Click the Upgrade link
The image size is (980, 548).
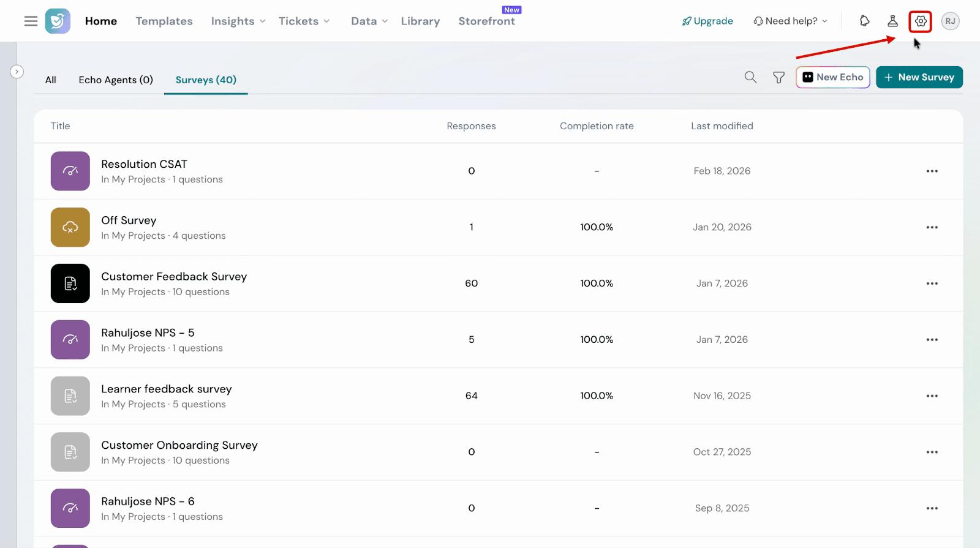point(707,21)
